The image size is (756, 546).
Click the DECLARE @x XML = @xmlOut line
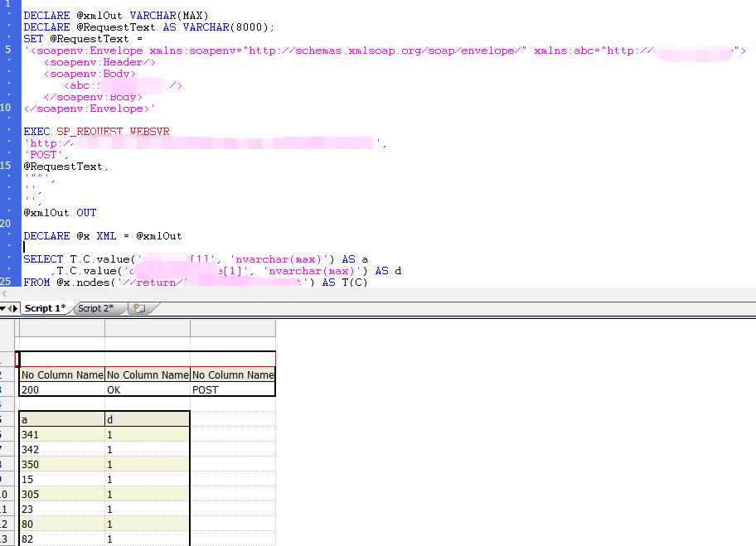(x=103, y=235)
